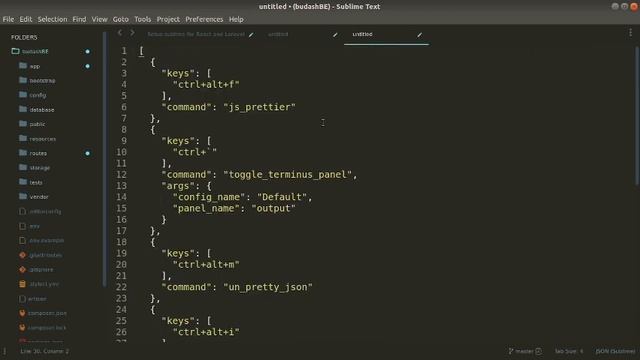The height and width of the screenshot is (360, 640).
Task: Click the "toggle_terminus_panel" string
Action: click(287, 175)
